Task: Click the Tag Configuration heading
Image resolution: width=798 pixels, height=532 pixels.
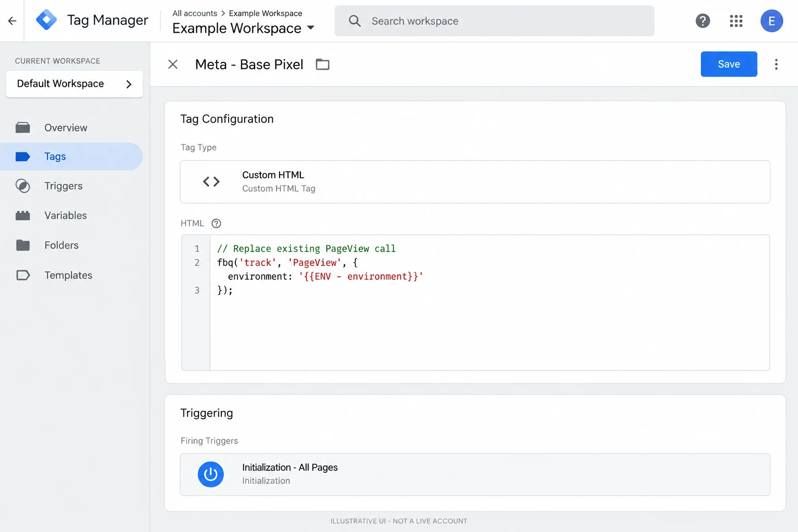Action: click(227, 119)
